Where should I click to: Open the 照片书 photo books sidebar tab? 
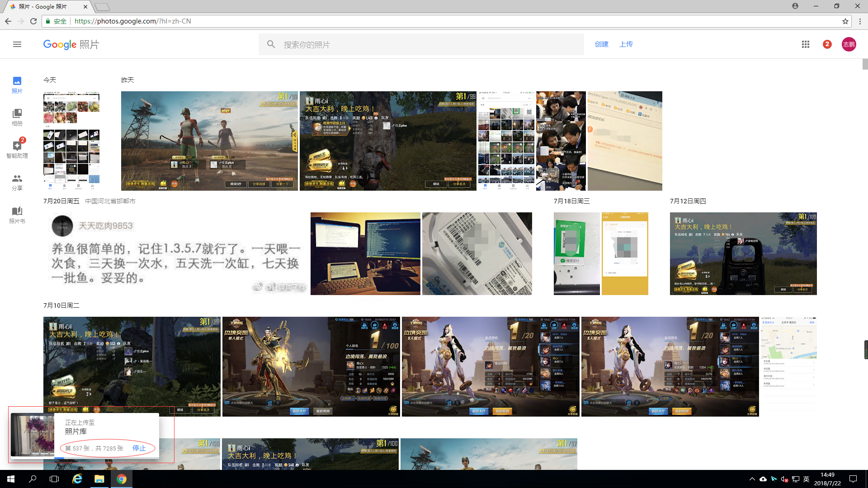pos(17,215)
